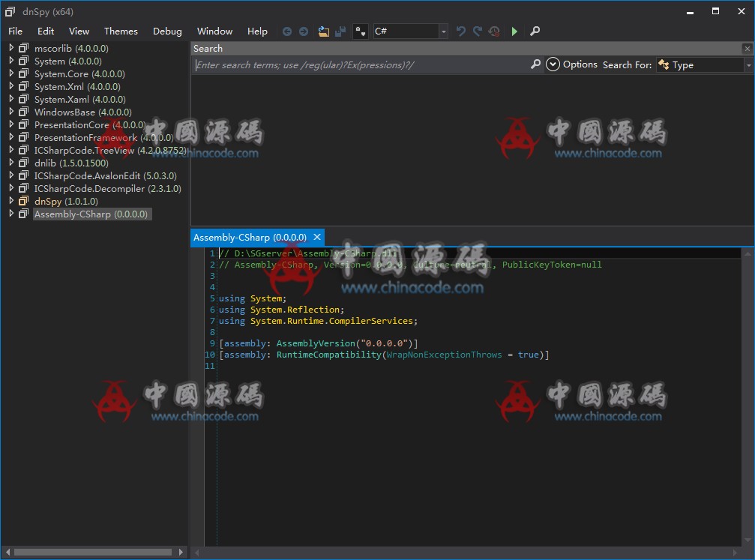
Task: Click the tree panel horizontal scrollbar thumb
Action: click(93, 552)
